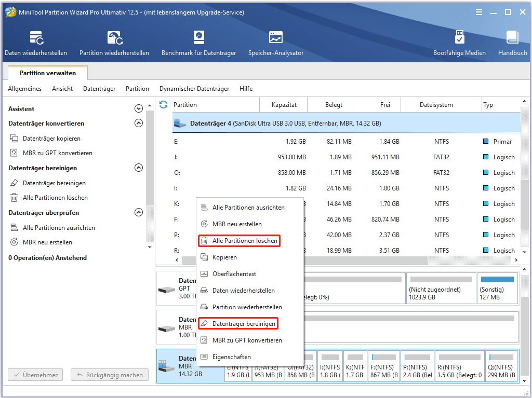
Task: Open the hamburger menu in title bar
Action: [478, 12]
